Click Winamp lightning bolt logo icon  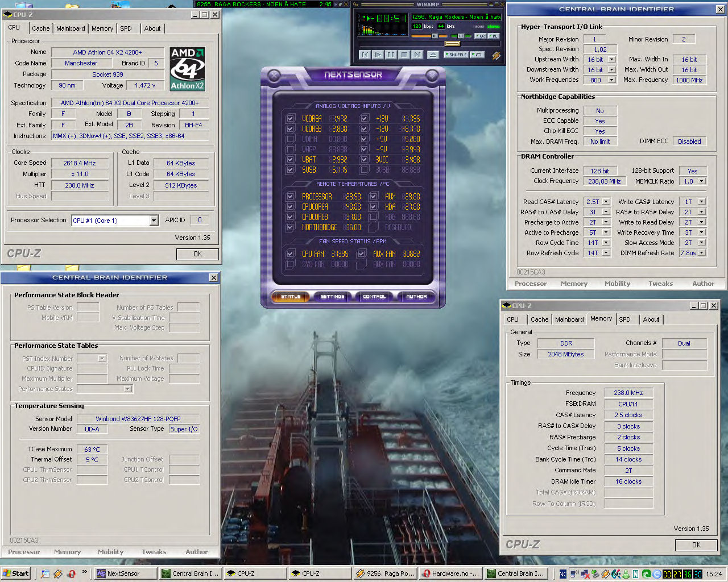[496, 55]
